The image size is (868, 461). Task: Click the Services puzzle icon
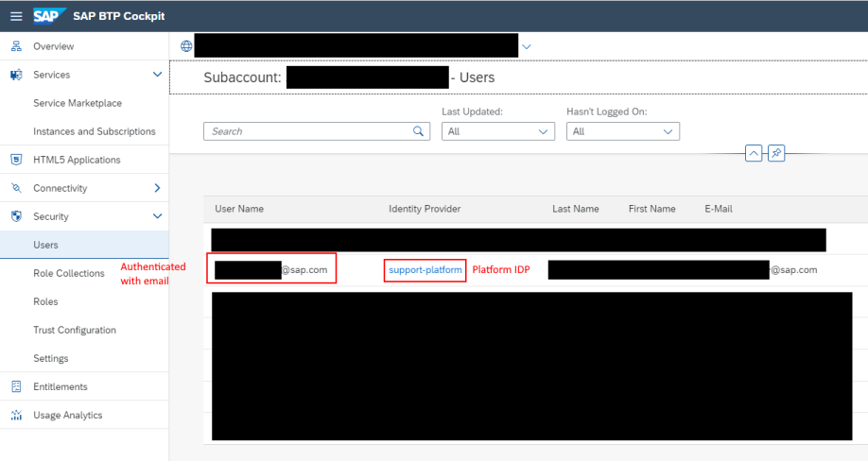pyautogui.click(x=17, y=75)
